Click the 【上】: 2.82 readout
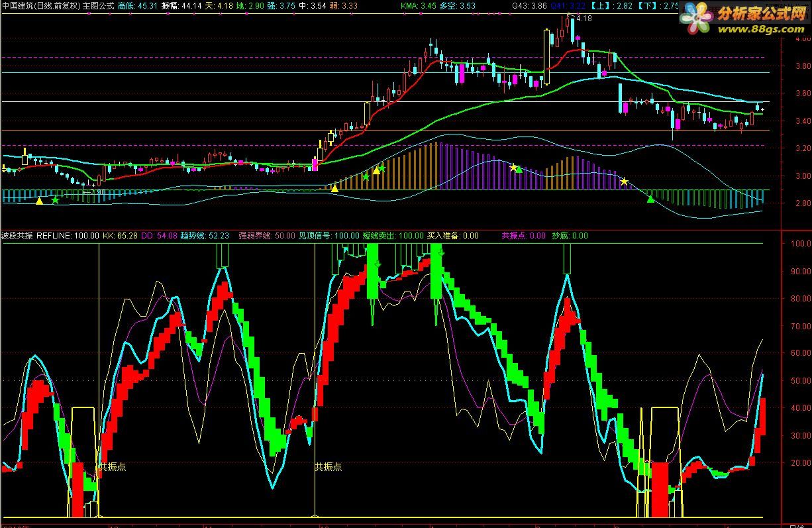 (x=613, y=5)
